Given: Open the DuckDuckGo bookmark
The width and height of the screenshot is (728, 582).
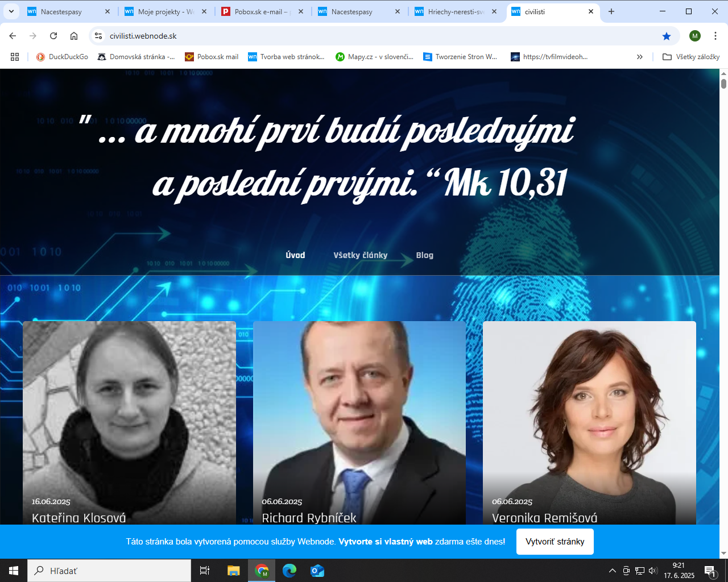Looking at the screenshot, I should pyautogui.click(x=62, y=57).
